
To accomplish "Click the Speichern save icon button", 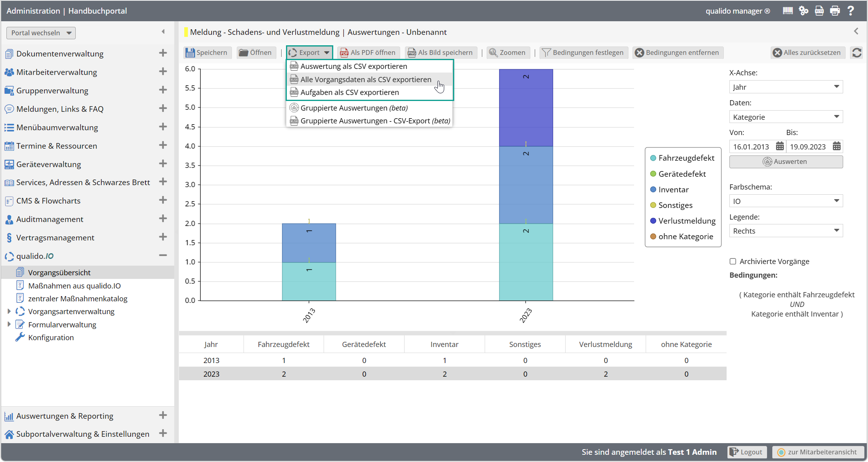I will coord(191,52).
